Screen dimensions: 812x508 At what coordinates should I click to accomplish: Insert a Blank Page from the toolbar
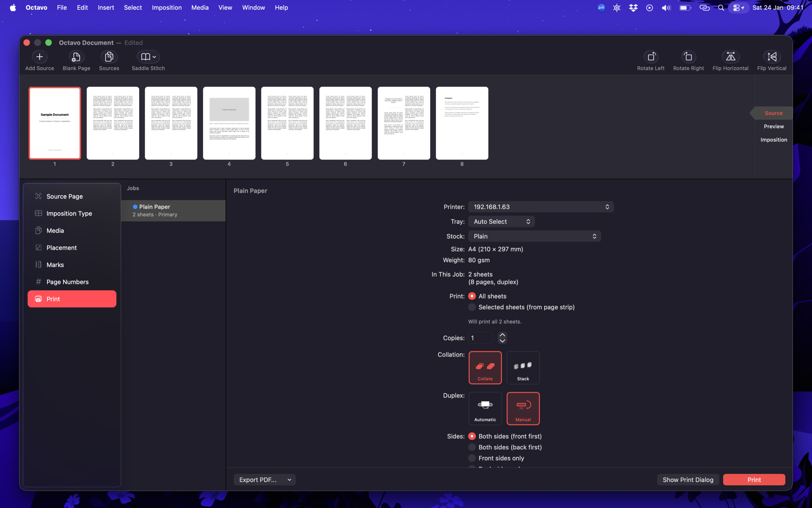tap(76, 57)
